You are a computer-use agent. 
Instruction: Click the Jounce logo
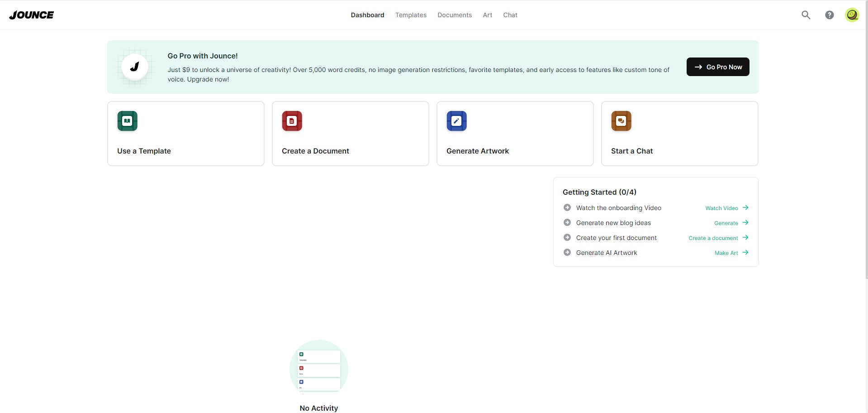pos(32,15)
